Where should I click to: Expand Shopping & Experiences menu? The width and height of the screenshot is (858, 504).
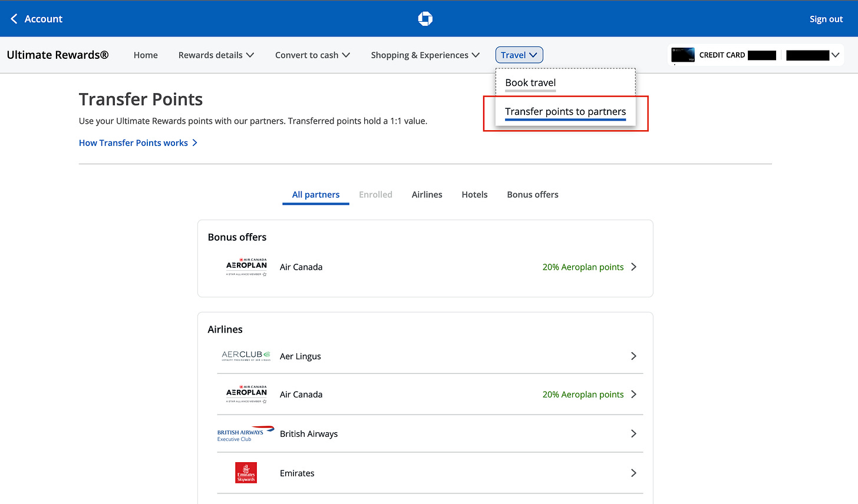(x=425, y=55)
